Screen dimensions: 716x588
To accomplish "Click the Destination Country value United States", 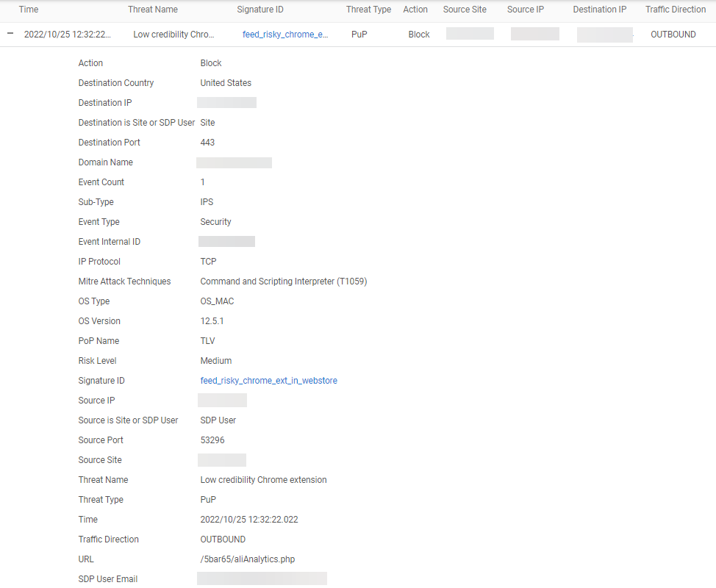I will 226,83.
